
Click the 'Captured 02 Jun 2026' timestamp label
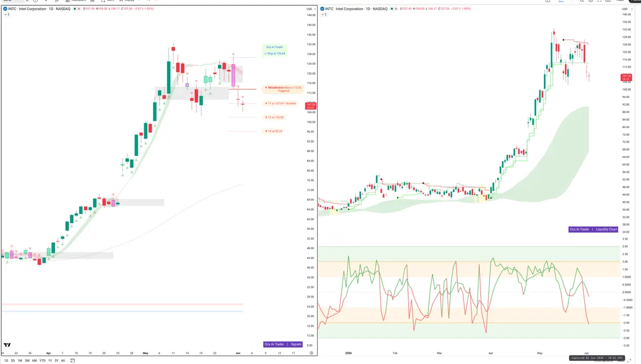(x=597, y=358)
